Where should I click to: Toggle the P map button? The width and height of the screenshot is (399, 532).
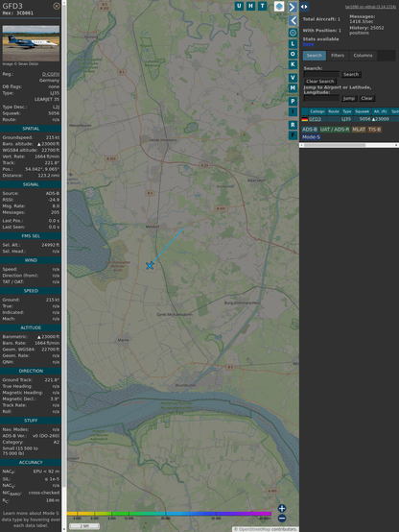click(x=293, y=101)
